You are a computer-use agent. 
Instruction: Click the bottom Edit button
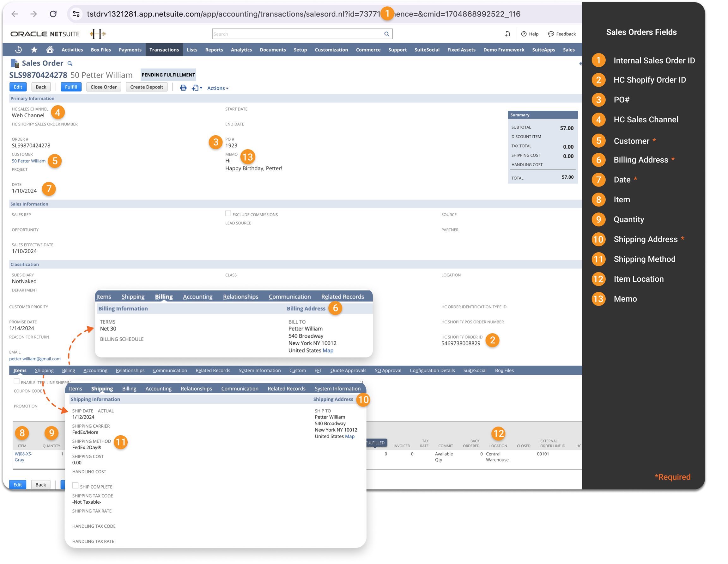coord(18,485)
